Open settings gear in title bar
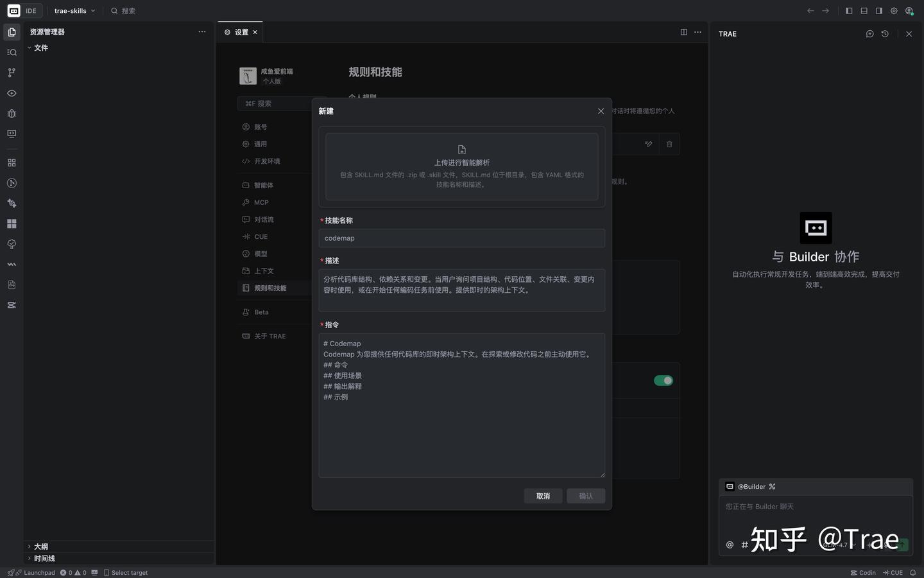This screenshot has height=578, width=924. [894, 11]
